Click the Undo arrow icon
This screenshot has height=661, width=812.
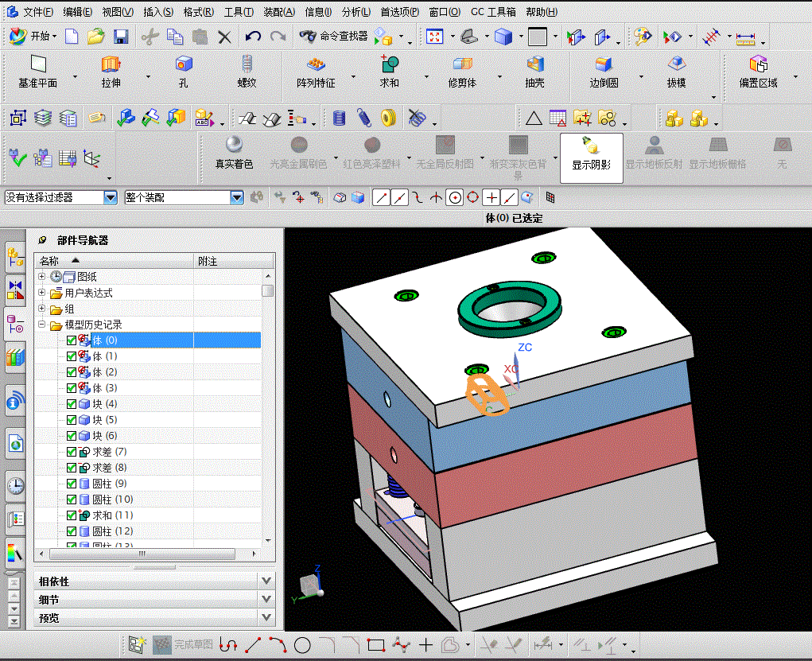pyautogui.click(x=253, y=37)
